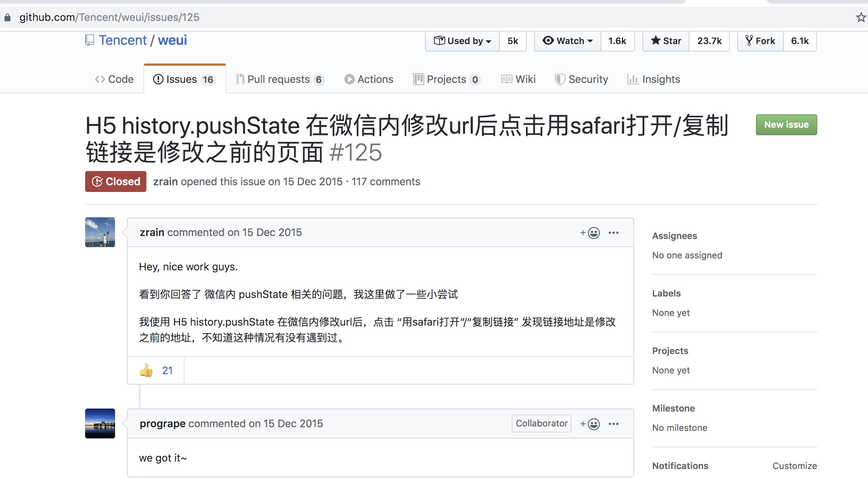The height and width of the screenshot is (478, 868).
Task: Open the Security tab
Action: [582, 79]
